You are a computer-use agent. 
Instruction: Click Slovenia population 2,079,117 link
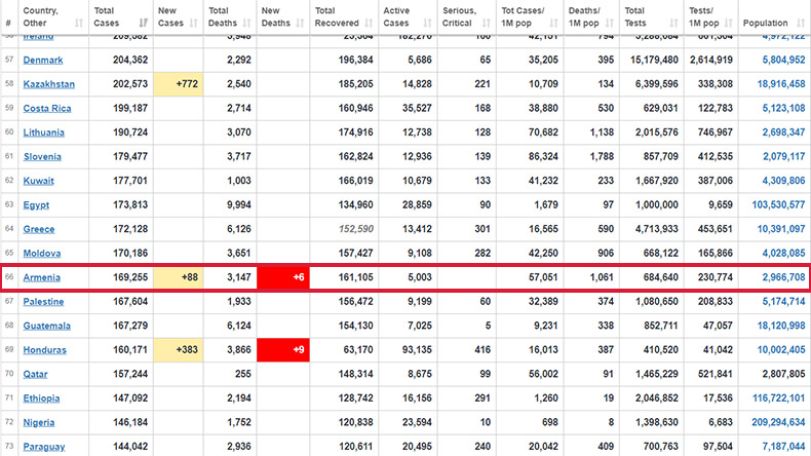pyautogui.click(x=784, y=157)
